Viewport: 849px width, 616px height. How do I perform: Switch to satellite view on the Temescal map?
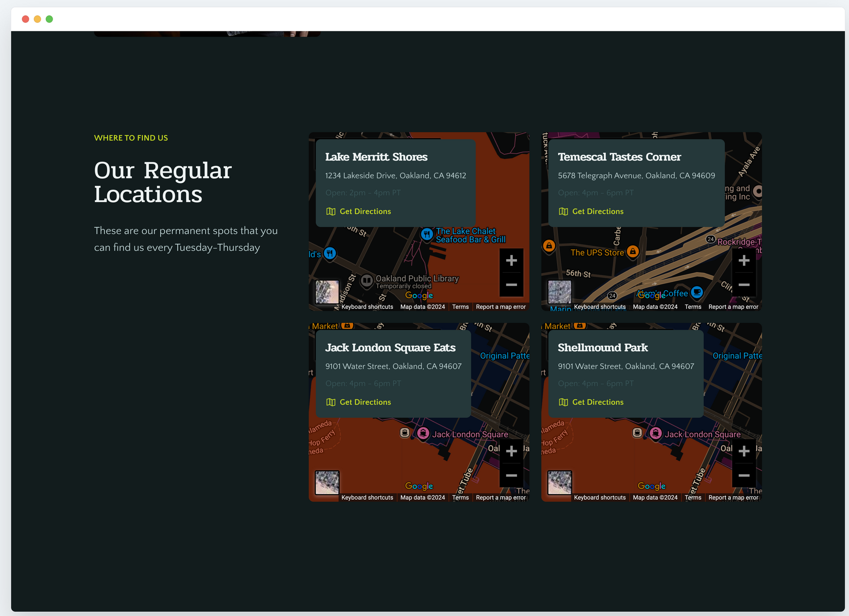click(560, 292)
